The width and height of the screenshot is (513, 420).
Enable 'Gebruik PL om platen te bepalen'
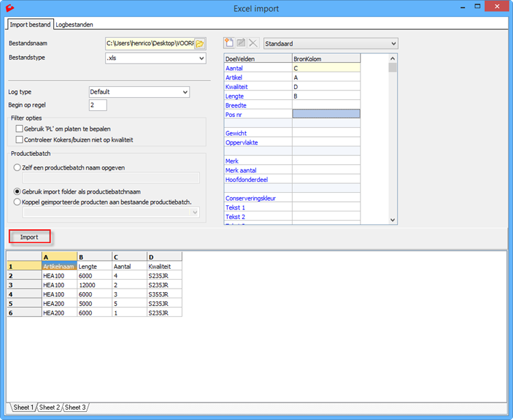point(19,129)
